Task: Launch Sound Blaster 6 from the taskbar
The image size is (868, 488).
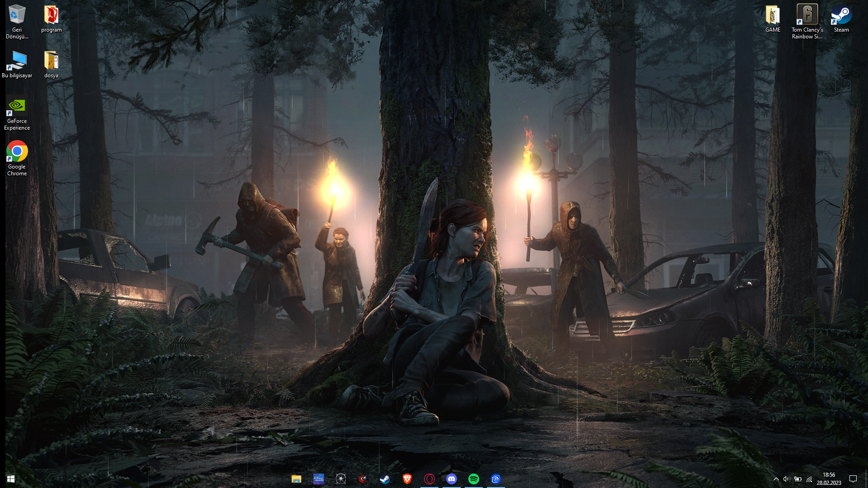Action: [x=319, y=479]
